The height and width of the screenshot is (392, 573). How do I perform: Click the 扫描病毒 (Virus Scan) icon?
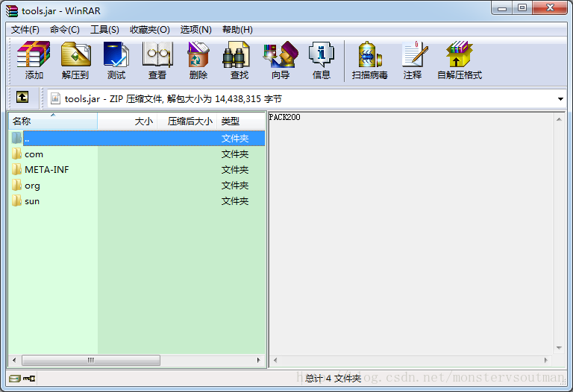(370, 54)
